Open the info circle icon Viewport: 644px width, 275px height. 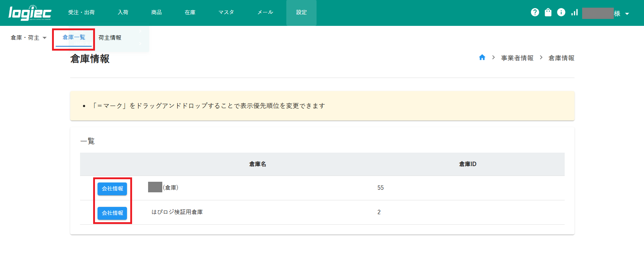click(561, 12)
